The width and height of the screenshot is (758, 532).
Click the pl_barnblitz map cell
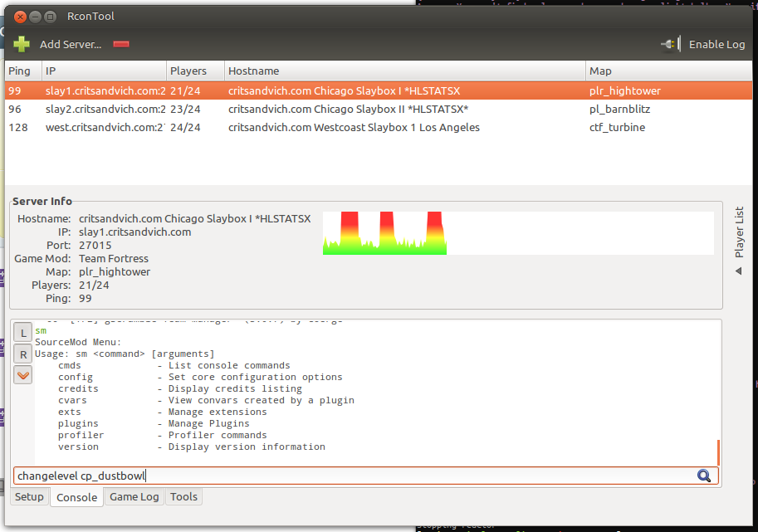coord(619,110)
